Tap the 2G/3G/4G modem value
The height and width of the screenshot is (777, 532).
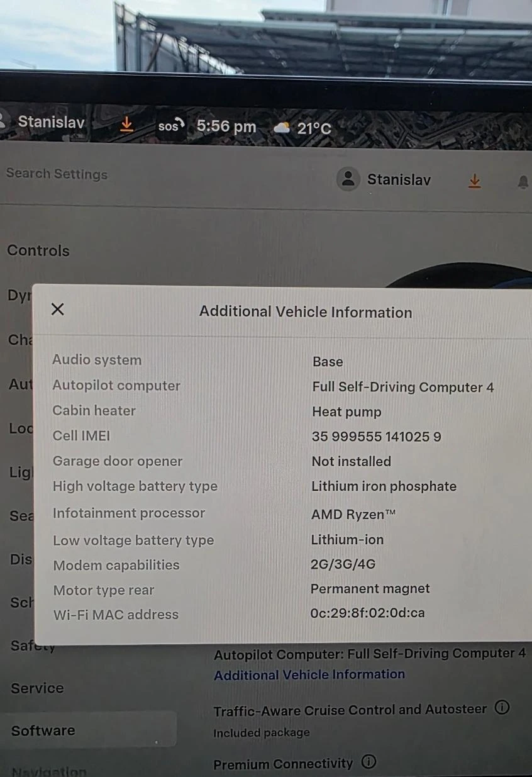[343, 564]
